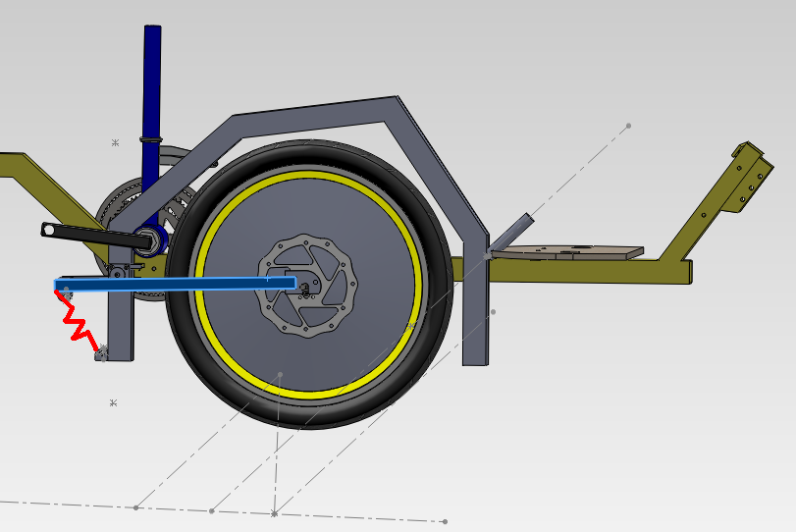The image size is (796, 532).
Task: Pick the small angled gray tube near platform
Action: 510,234
